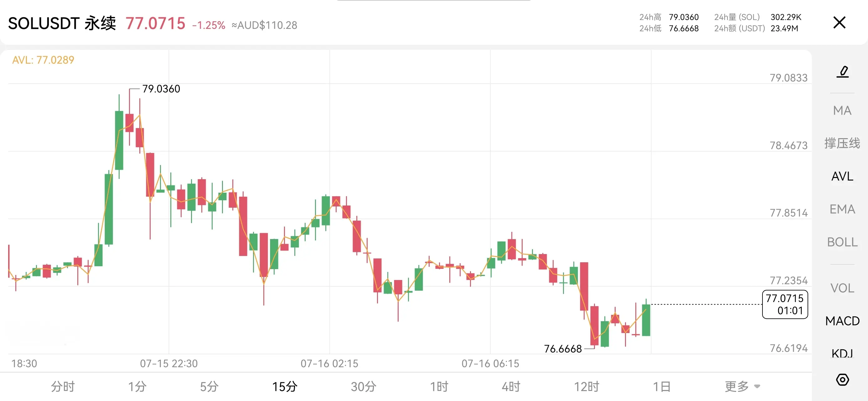Select the 5分 interval tab

(209, 386)
